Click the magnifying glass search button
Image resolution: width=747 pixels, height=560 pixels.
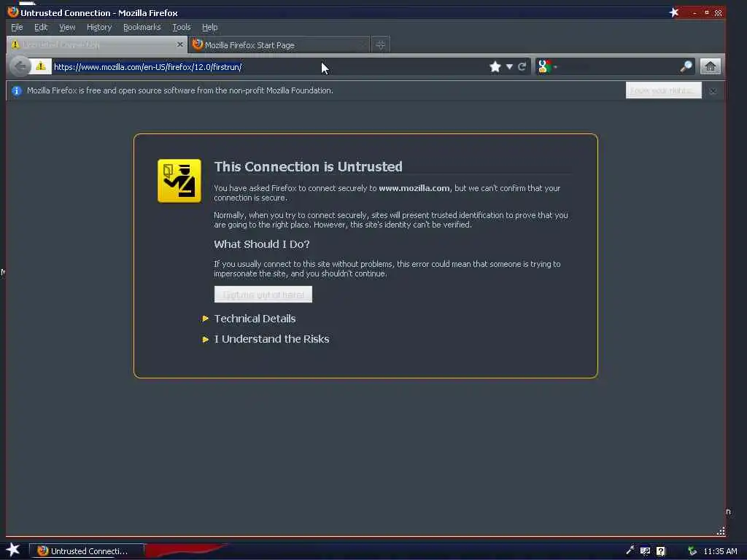point(686,66)
